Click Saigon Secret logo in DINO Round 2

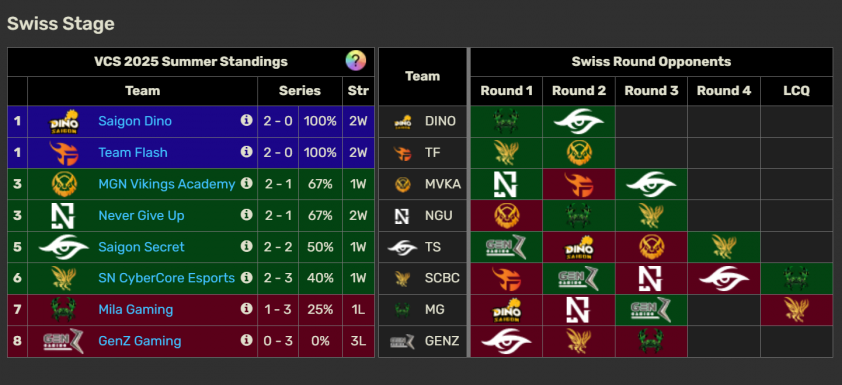(578, 121)
